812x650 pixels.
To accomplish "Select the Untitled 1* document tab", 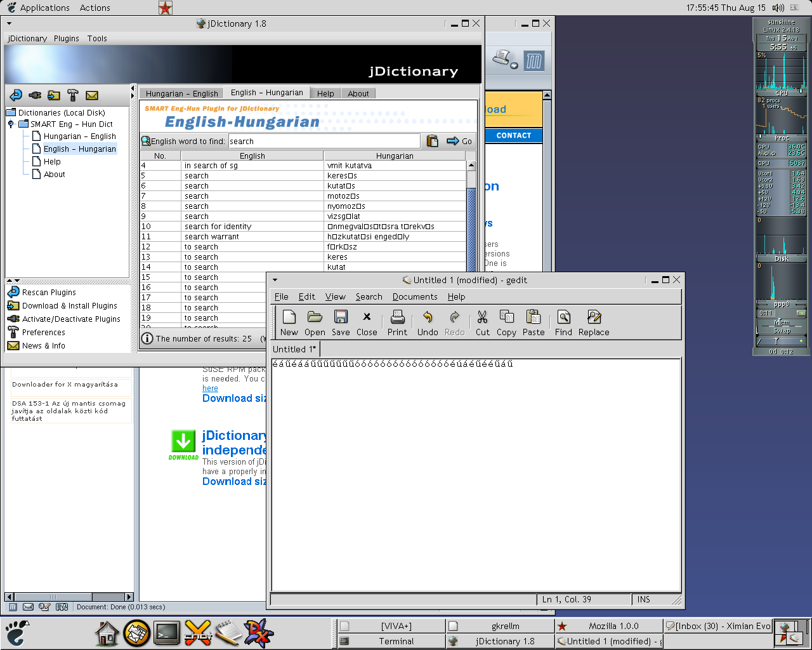I will (294, 349).
